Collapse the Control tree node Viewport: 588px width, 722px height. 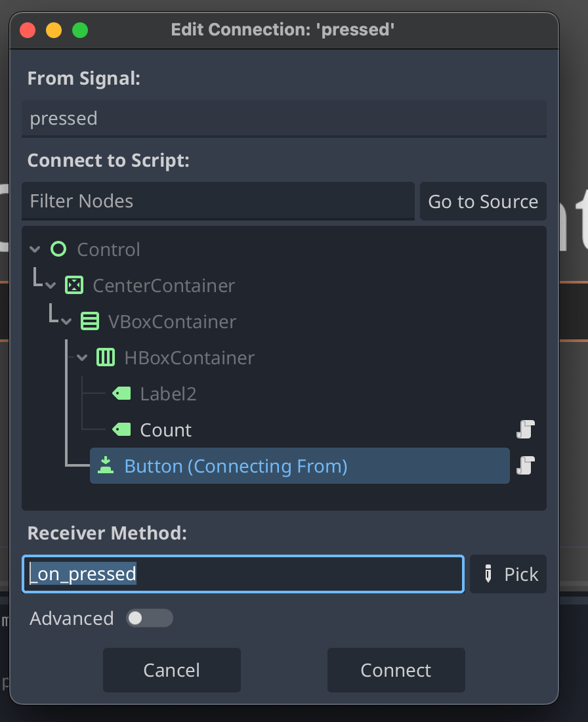35,249
